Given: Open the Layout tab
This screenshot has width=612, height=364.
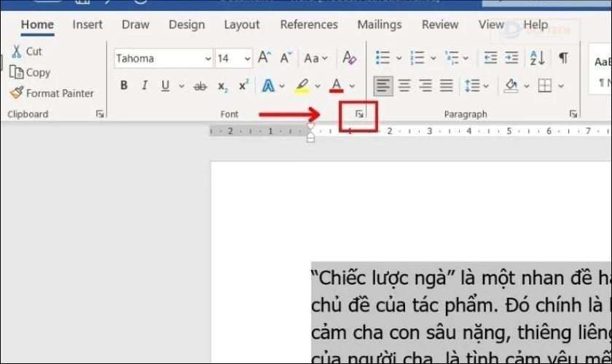Looking at the screenshot, I should coord(242,25).
